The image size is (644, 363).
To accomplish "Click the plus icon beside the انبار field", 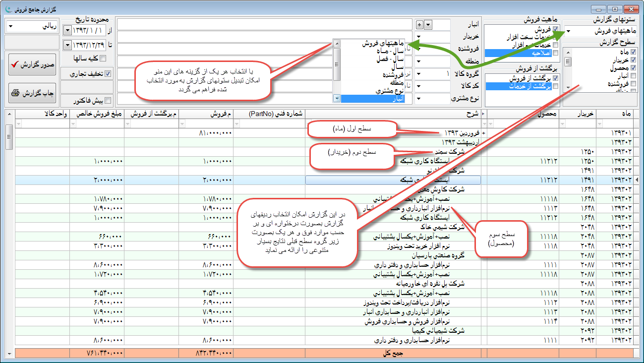I will (x=419, y=25).
